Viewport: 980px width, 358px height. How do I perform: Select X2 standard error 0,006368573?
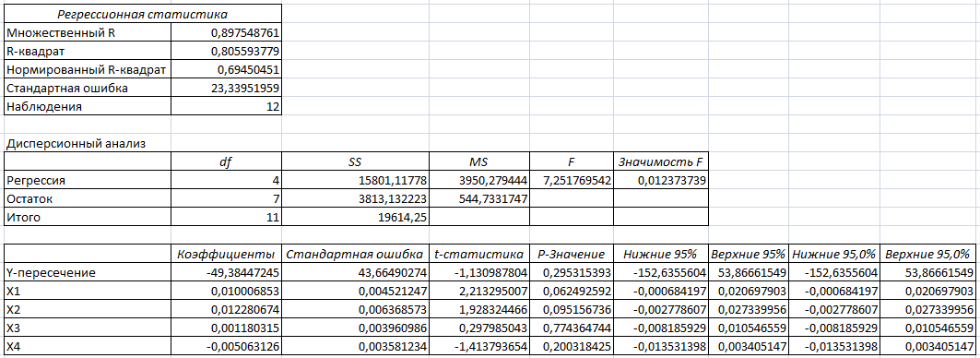pyautogui.click(x=355, y=310)
